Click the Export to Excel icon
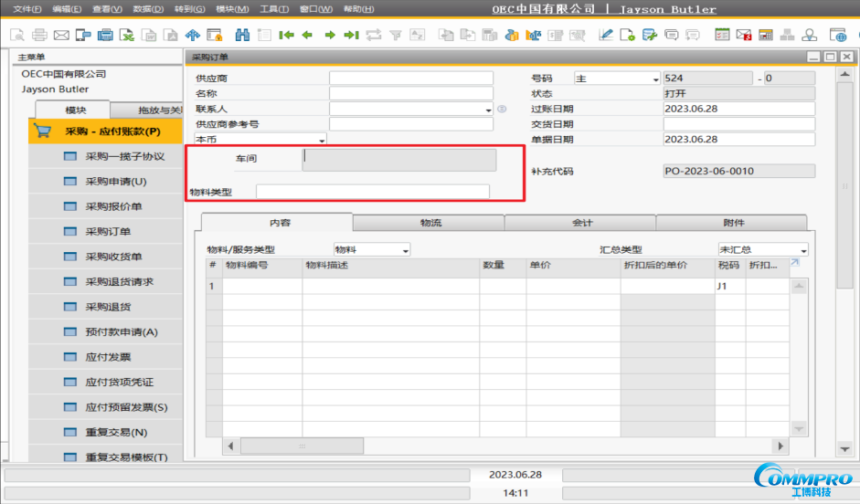This screenshot has width=860, height=504. click(127, 35)
